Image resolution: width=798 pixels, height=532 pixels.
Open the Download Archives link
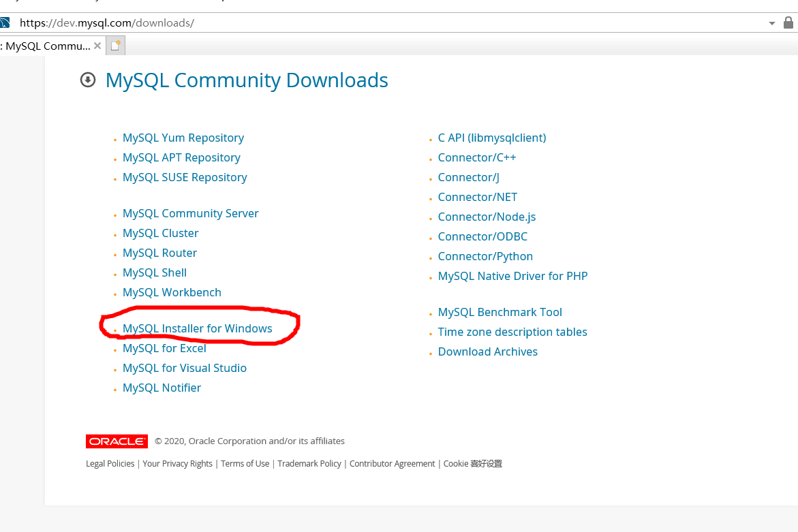pyautogui.click(x=488, y=352)
